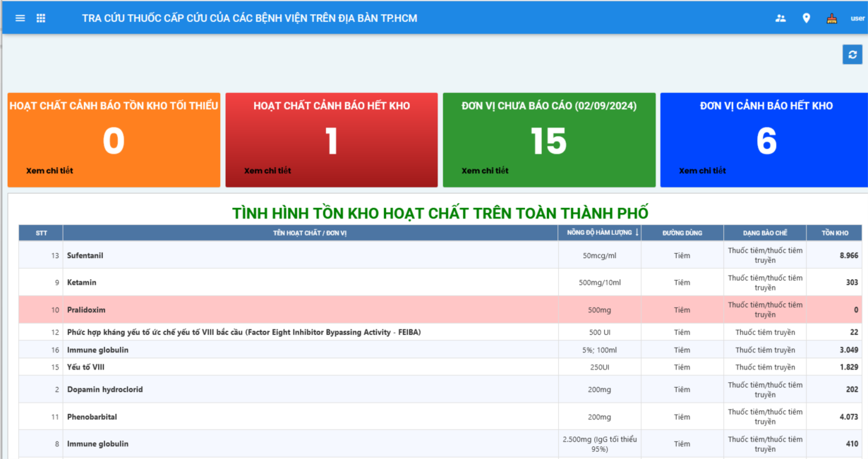Click the broom cleanup icon

point(831,18)
